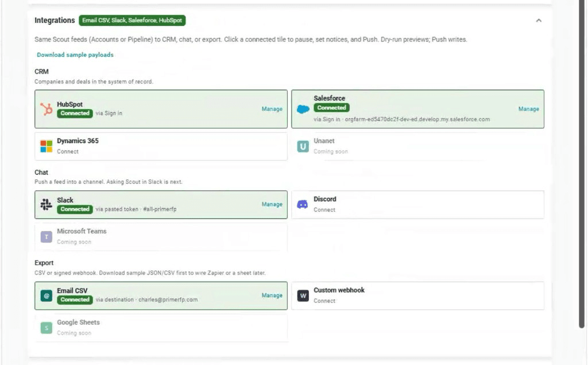Click the Unanet U icon
This screenshot has width=588, height=365.
[x=303, y=146]
